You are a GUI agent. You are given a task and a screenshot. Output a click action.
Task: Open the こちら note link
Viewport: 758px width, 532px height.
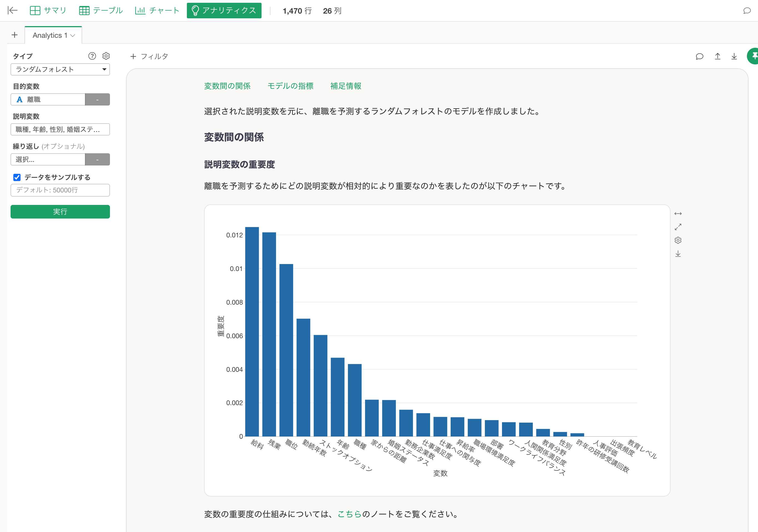[x=349, y=514]
